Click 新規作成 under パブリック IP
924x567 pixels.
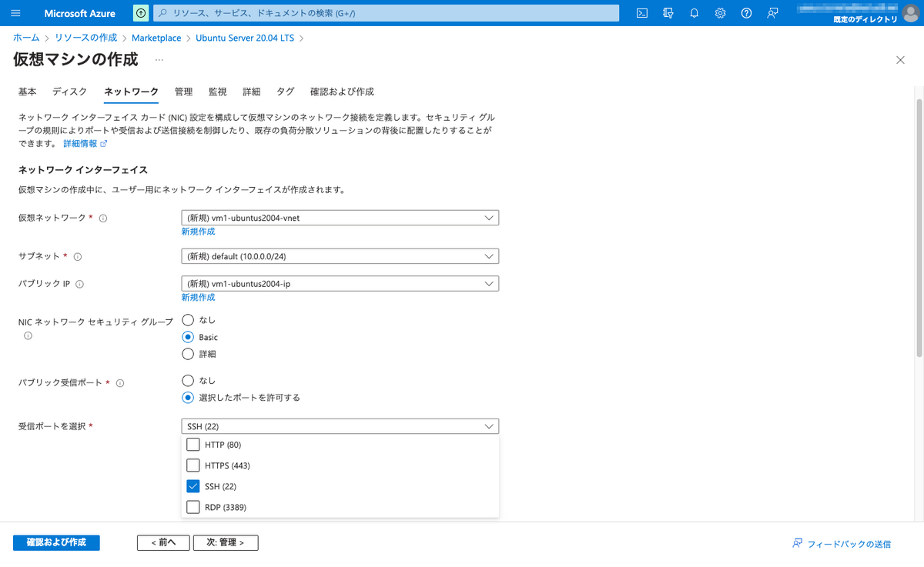click(198, 298)
